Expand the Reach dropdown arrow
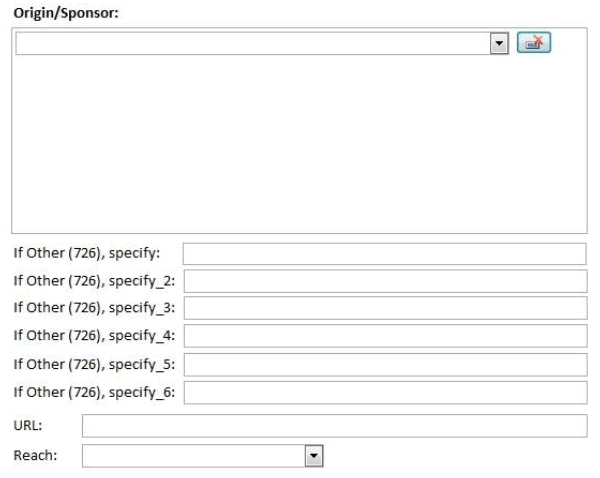This screenshot has width=600, height=478. [314, 456]
